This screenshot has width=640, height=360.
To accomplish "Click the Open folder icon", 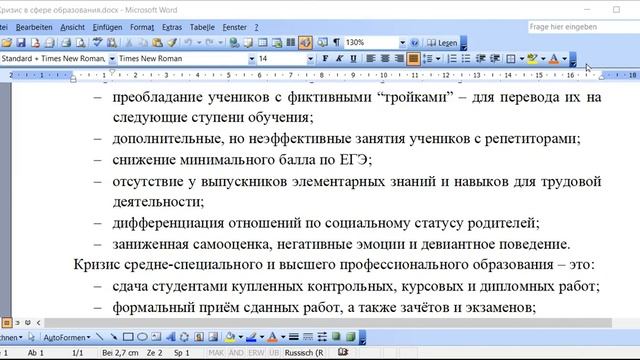I will click(7, 42).
